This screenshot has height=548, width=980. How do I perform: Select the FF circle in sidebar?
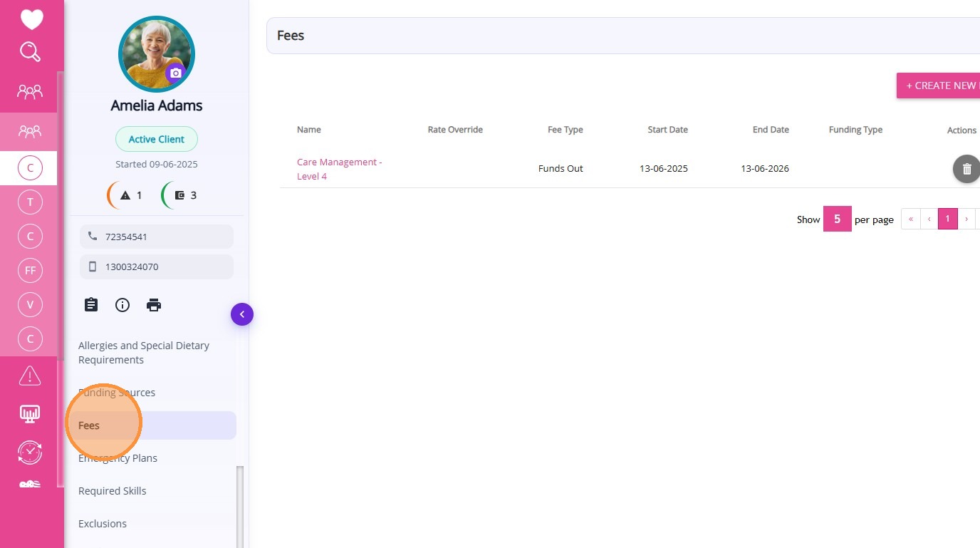coord(30,271)
